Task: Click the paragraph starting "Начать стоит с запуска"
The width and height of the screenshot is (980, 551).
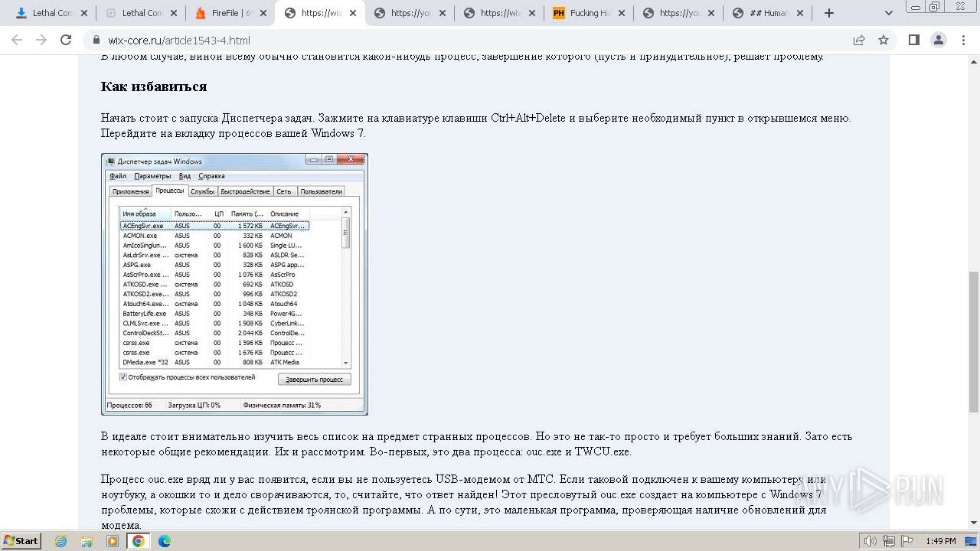Action: (475, 126)
